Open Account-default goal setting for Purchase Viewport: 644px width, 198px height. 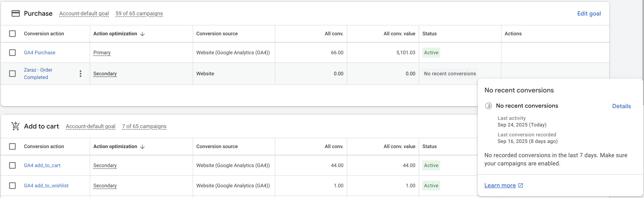click(x=84, y=13)
